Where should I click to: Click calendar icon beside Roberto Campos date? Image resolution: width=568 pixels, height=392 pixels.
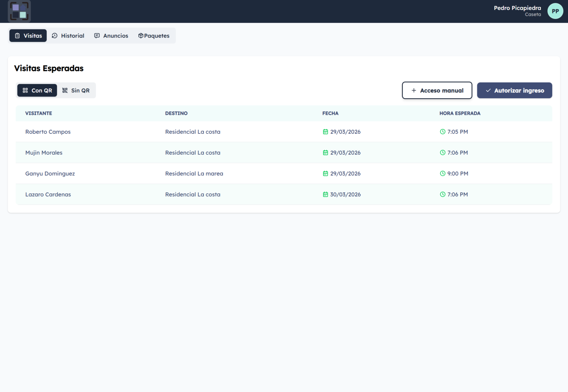pos(325,132)
